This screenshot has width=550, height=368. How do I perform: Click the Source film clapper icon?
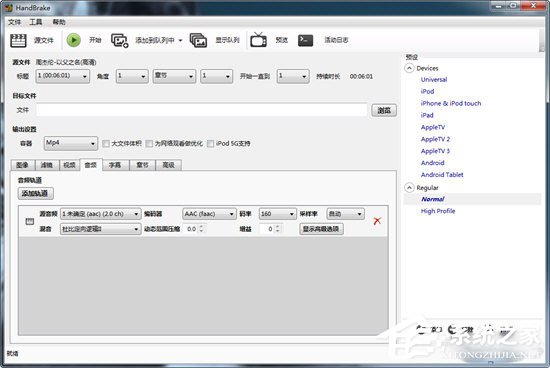coord(18,40)
